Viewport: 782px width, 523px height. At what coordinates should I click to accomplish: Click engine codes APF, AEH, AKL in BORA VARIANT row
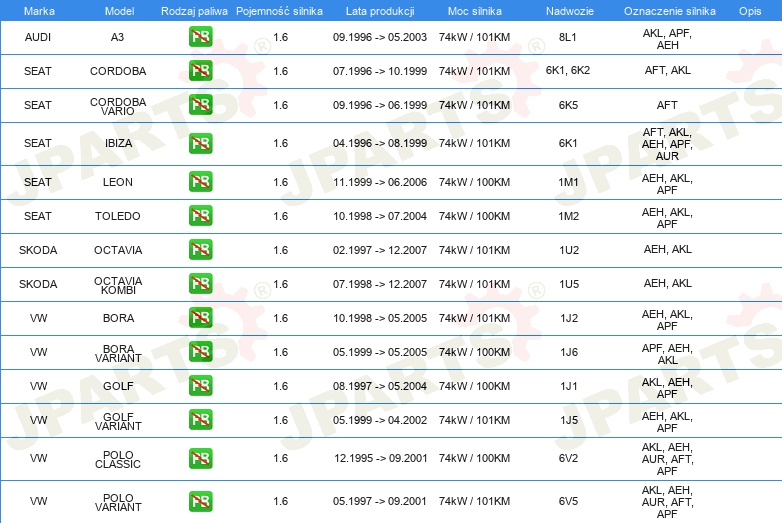point(667,353)
